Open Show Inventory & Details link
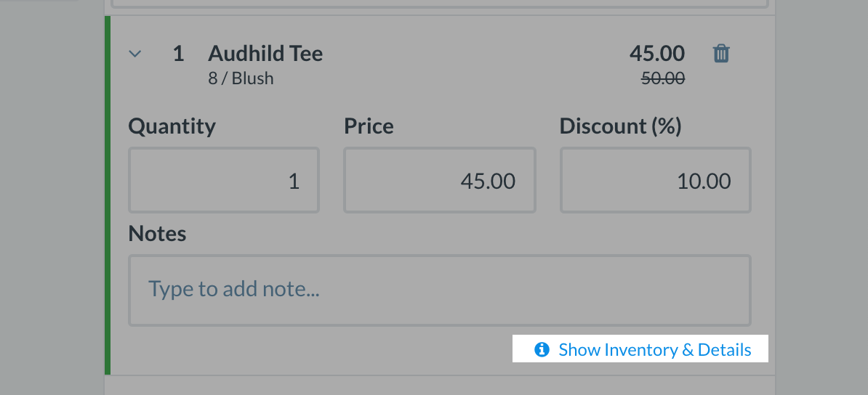Image resolution: width=868 pixels, height=395 pixels. (654, 350)
